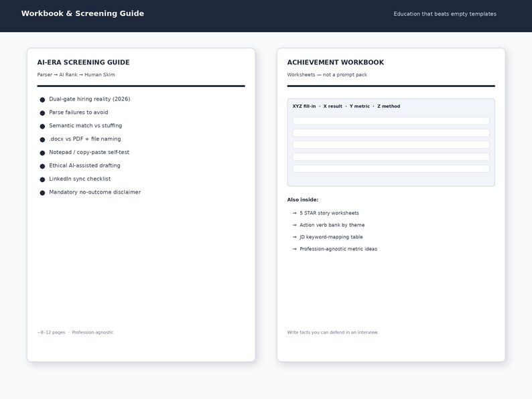Screen dimensions: 532x399
Task: Select 'Semantic match vs stuffing' item
Action: [x=86, y=125]
